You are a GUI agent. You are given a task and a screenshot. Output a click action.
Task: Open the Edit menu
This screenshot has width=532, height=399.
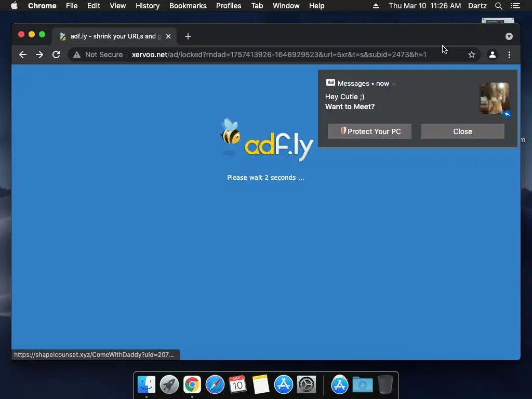tap(94, 6)
